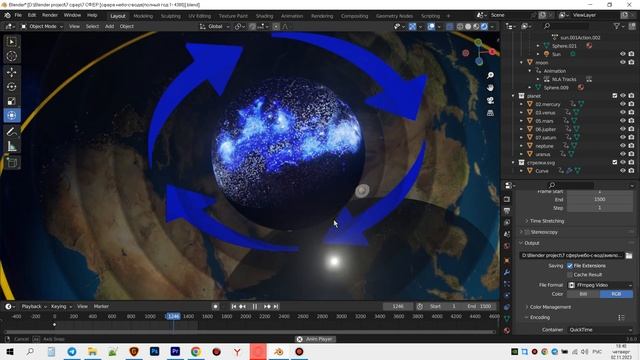Select the Add Cube tool
This screenshot has height=360, width=640.
[11, 162]
